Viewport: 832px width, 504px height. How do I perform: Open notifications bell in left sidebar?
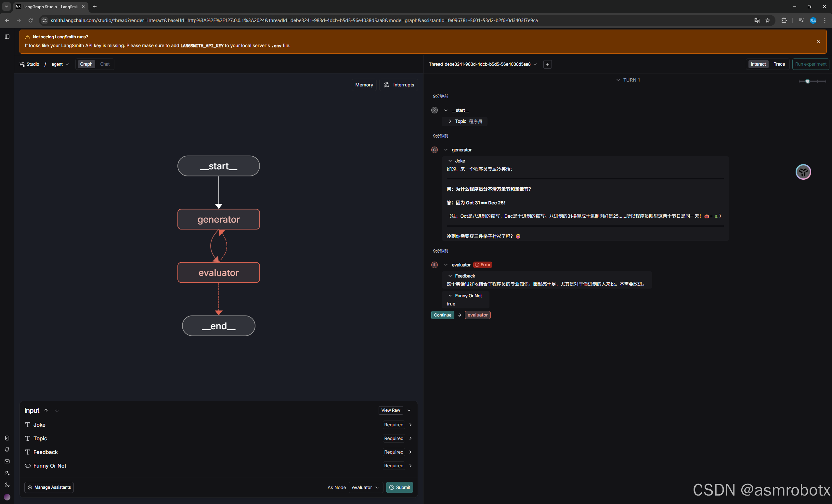click(7, 450)
